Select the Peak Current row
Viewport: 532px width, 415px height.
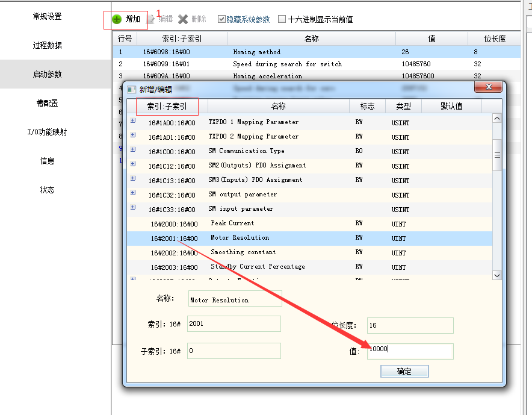[x=309, y=223]
